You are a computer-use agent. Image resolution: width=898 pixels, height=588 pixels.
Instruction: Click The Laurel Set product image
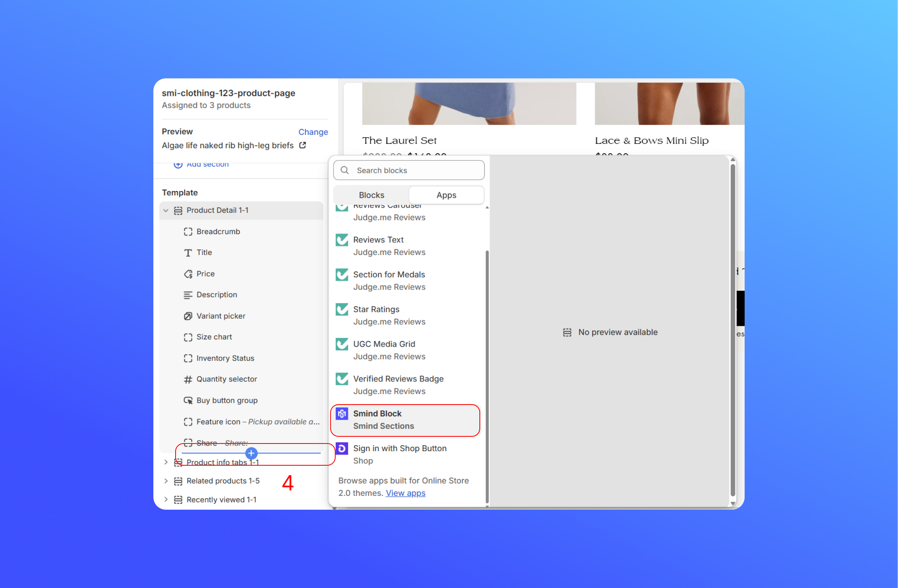pos(469,103)
